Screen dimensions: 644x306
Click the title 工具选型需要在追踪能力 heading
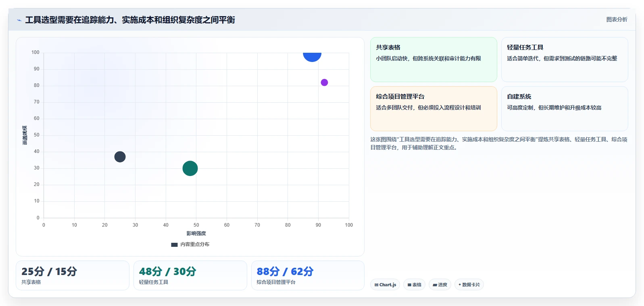130,20
